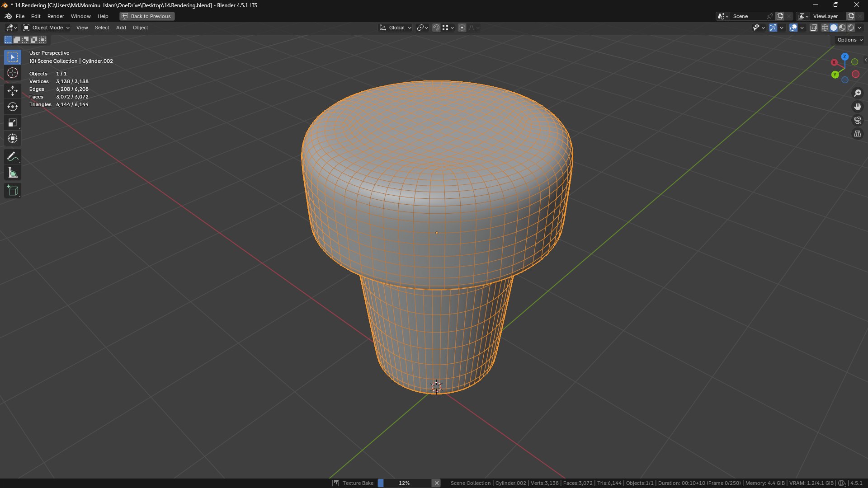Screen dimensions: 868x488
Task: Click the ViewLayer name field
Action: [827, 16]
